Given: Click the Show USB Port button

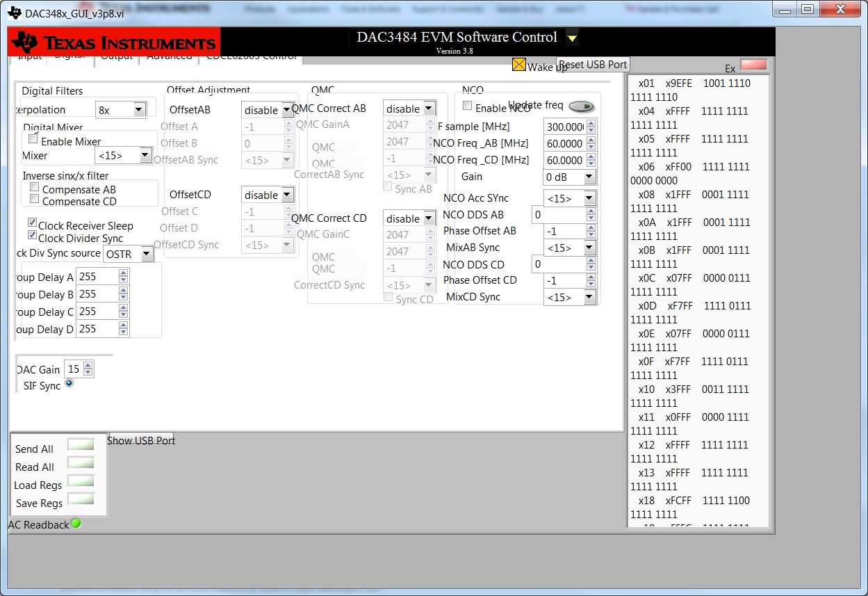Looking at the screenshot, I should [x=140, y=440].
